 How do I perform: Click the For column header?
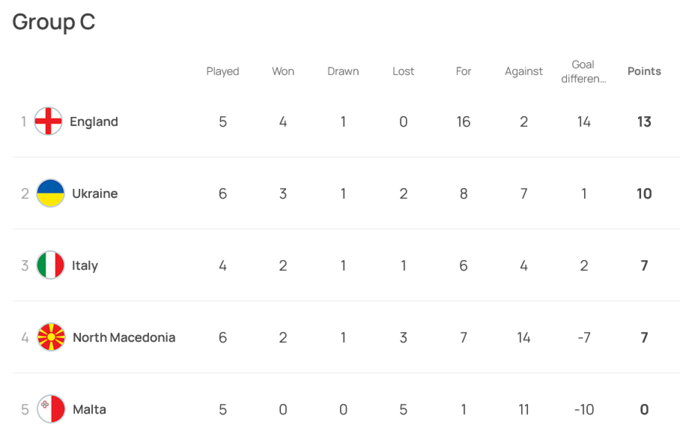(x=463, y=71)
